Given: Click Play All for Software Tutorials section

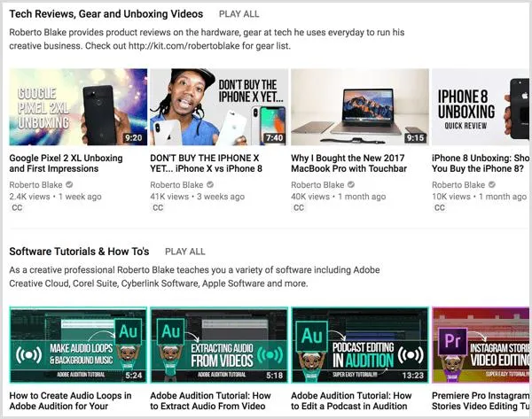Looking at the screenshot, I should 185,252.
